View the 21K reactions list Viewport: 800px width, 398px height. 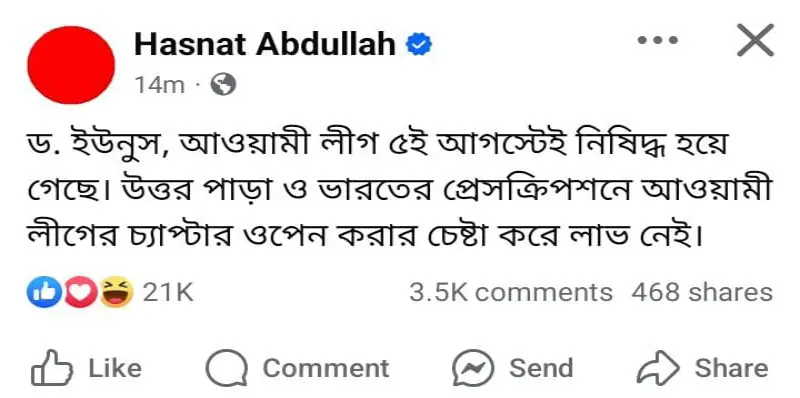(168, 292)
